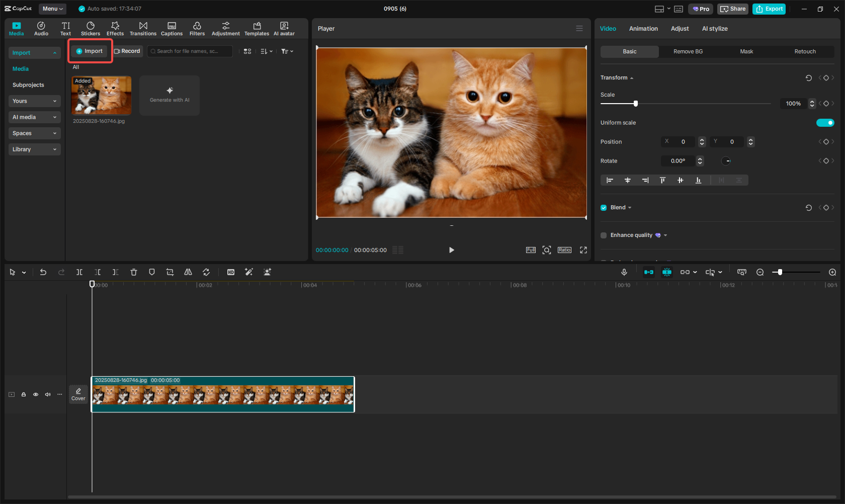
Task: Collapse the Import section in the sidebar
Action: 54,52
